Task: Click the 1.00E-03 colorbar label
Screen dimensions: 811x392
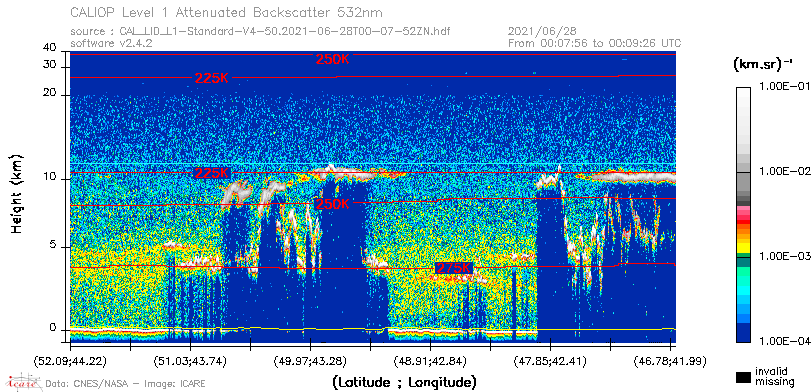Action: point(785,257)
